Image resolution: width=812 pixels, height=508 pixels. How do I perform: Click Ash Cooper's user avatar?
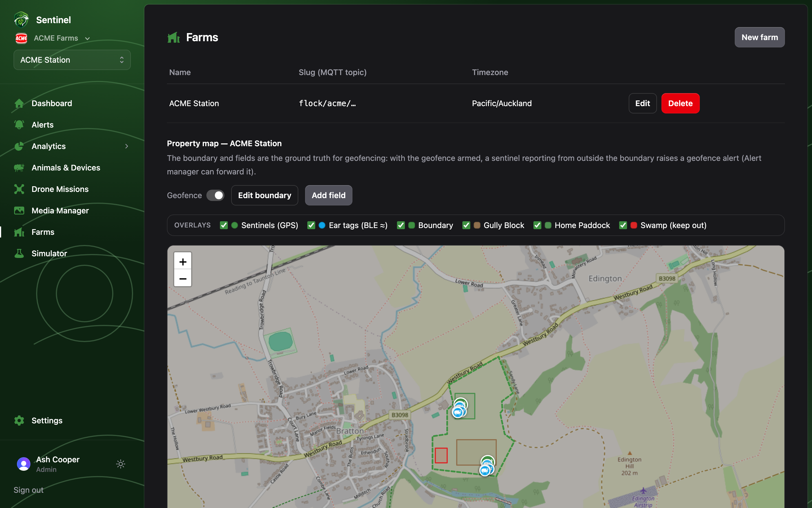23,464
